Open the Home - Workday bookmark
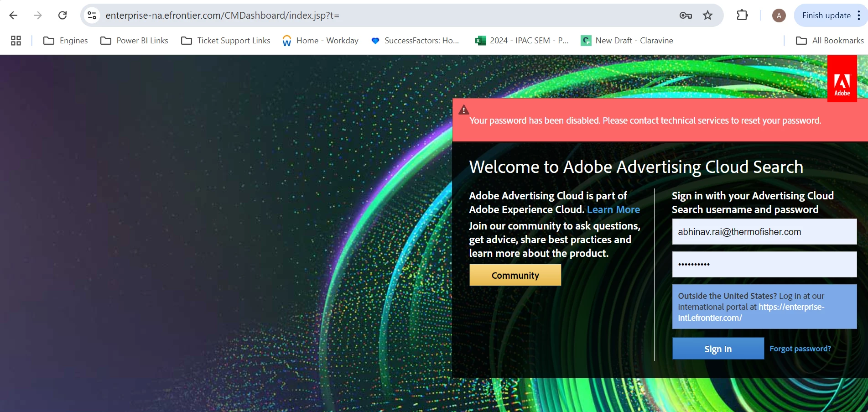Image resolution: width=868 pixels, height=412 pixels. pyautogui.click(x=320, y=41)
